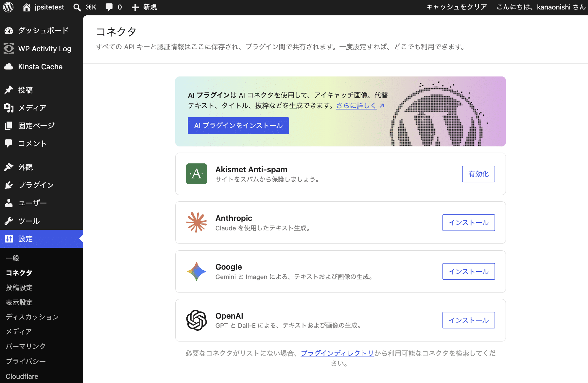Open 固定ページ menu item

point(42,126)
